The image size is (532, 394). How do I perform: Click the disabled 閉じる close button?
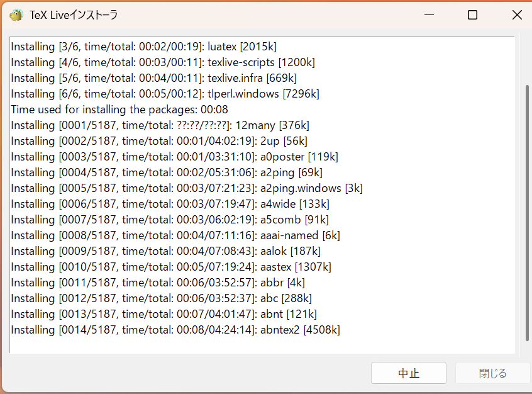pos(492,373)
